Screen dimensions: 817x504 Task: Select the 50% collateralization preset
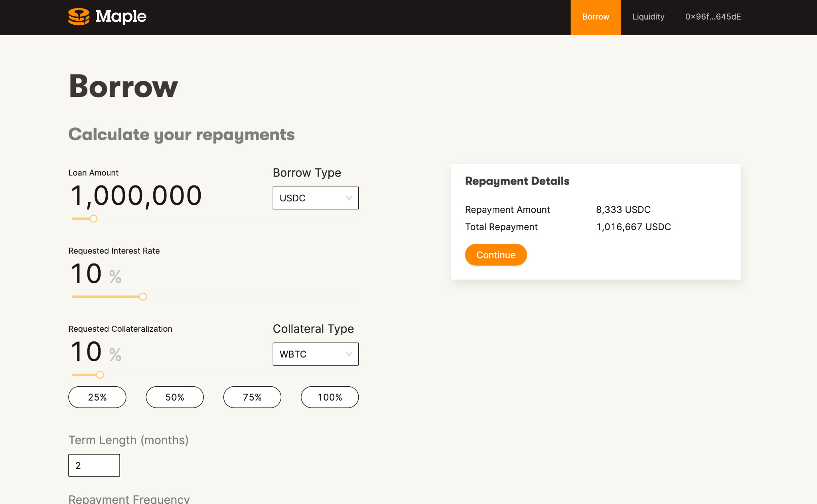pos(175,397)
